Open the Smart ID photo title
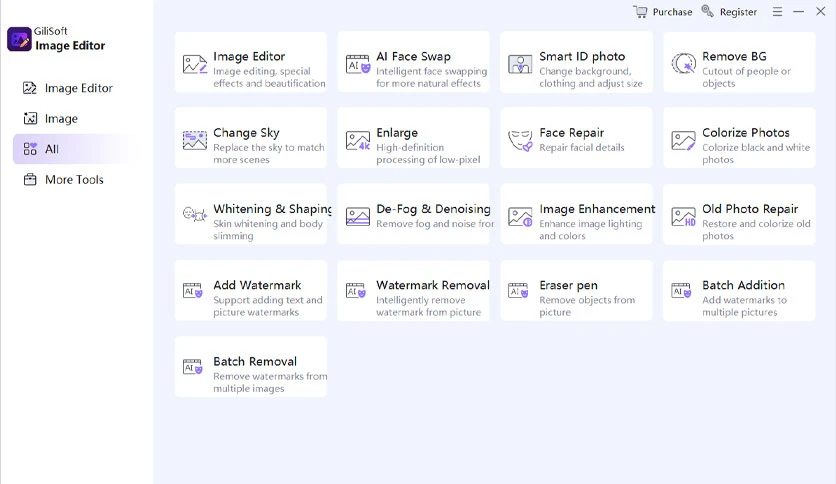 (x=582, y=57)
